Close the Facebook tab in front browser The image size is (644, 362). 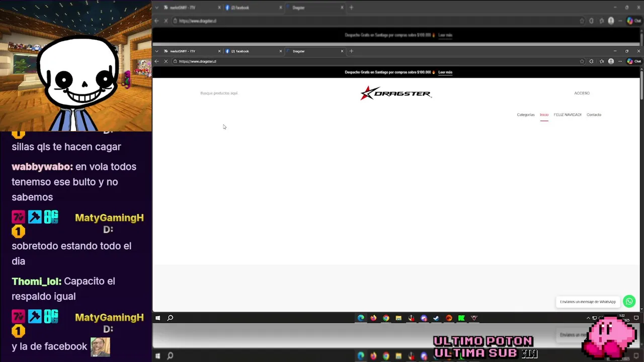[x=281, y=51]
